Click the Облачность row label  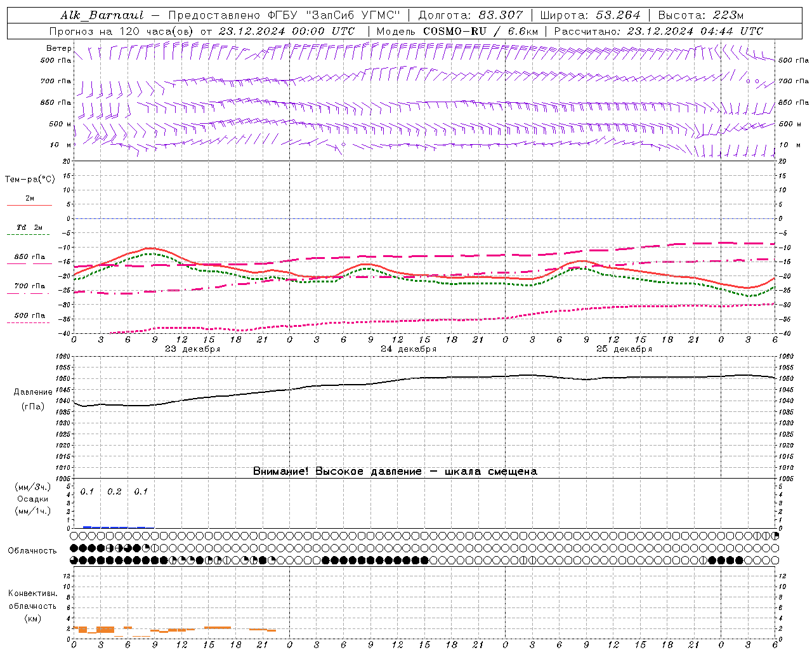32,551
